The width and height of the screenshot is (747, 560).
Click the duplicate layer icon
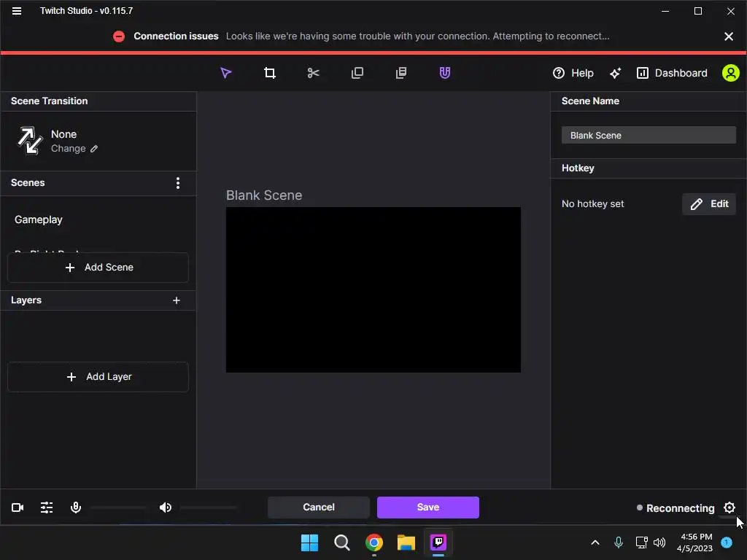tap(357, 73)
